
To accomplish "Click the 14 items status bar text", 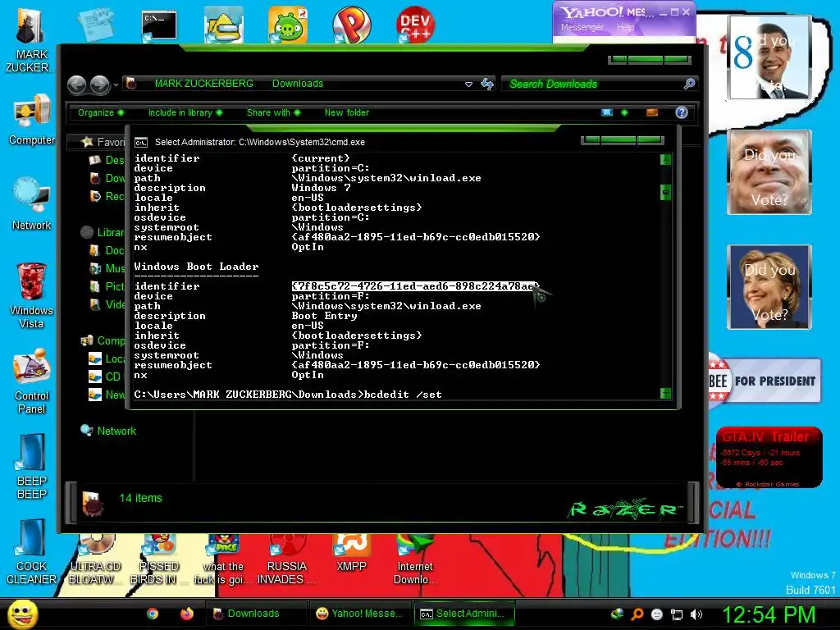I will pyautogui.click(x=140, y=498).
